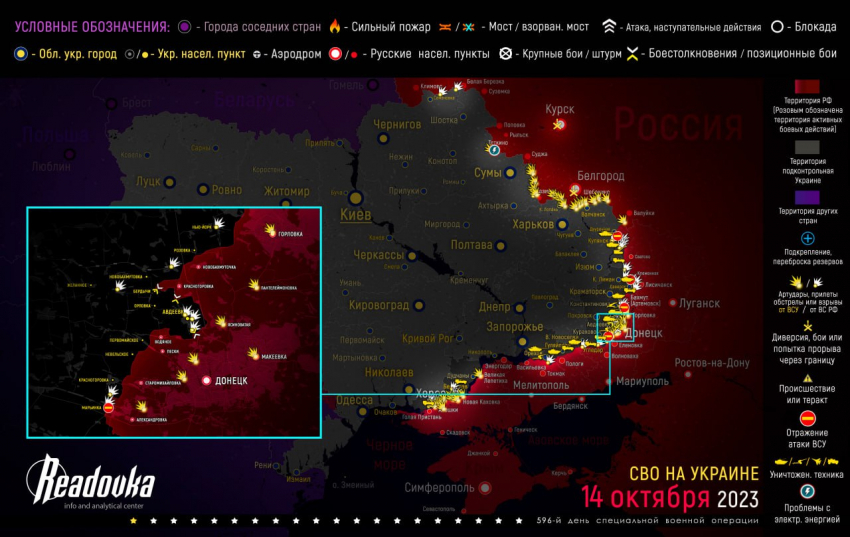
Task: Click the Readovka logo
Action: tap(95, 483)
